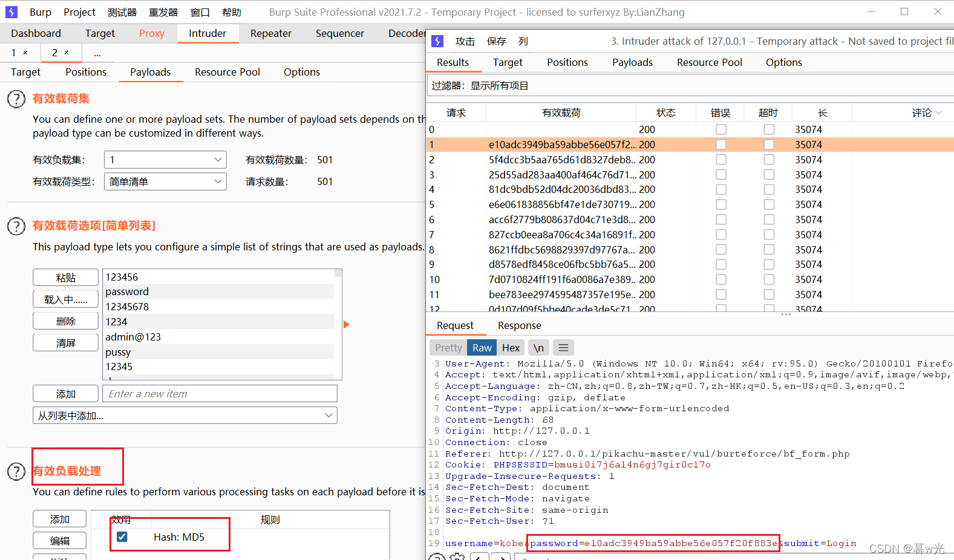Switch message view to Pretty
This screenshot has height=560, width=954.
[448, 348]
